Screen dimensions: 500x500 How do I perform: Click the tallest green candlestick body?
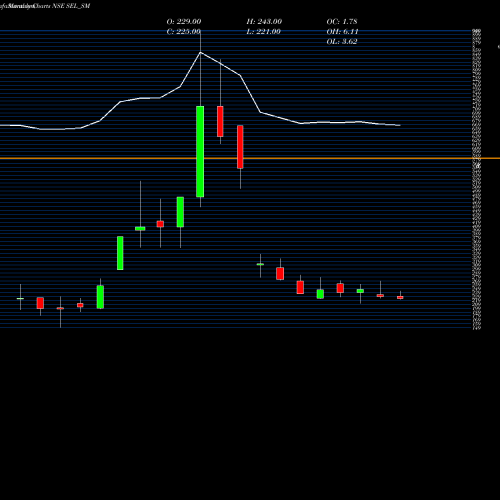pyautogui.click(x=200, y=152)
